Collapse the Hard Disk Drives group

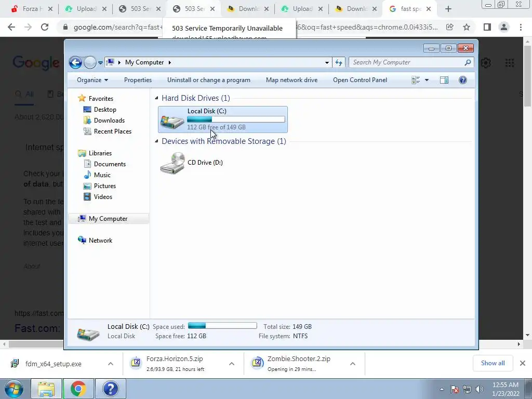(156, 98)
